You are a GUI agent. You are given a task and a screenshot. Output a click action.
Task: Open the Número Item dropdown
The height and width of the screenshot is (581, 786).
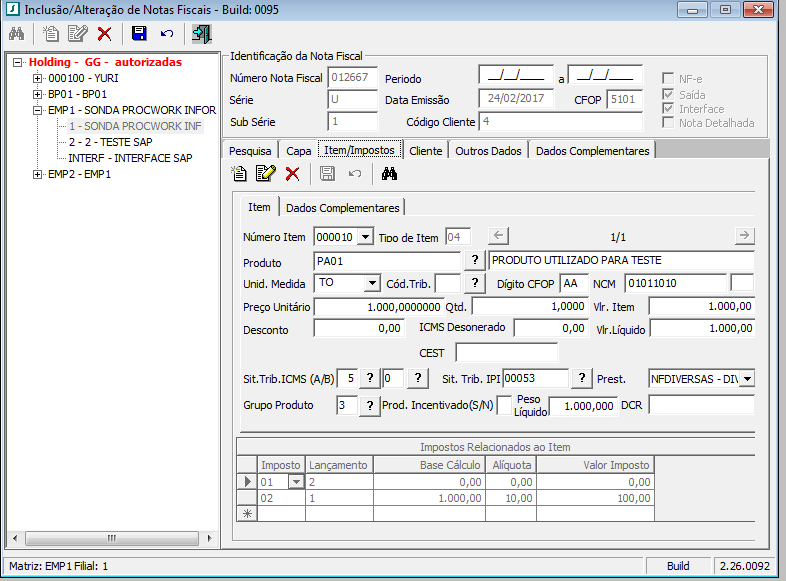pos(364,237)
